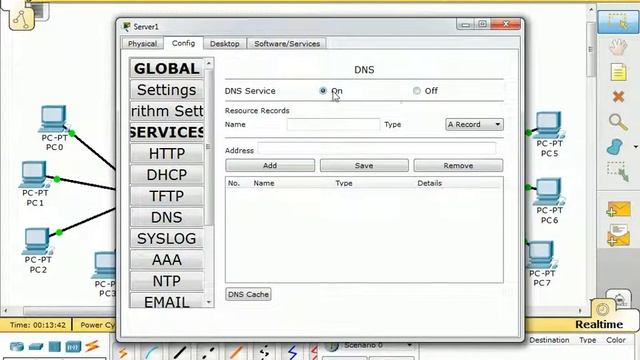Open the DHCP service config

(167, 175)
